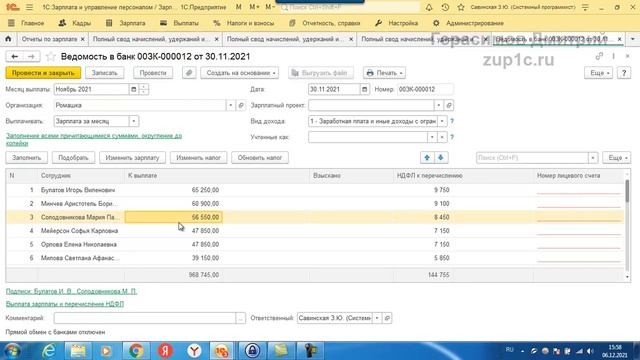
Task: Open the Организация link icon
Action: pos(241,105)
